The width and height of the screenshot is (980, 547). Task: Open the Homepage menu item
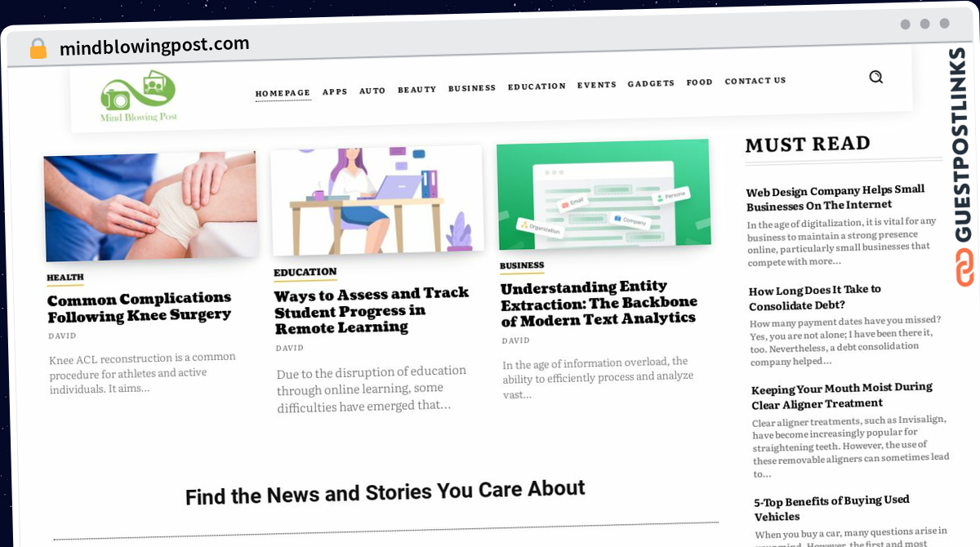pyautogui.click(x=283, y=93)
